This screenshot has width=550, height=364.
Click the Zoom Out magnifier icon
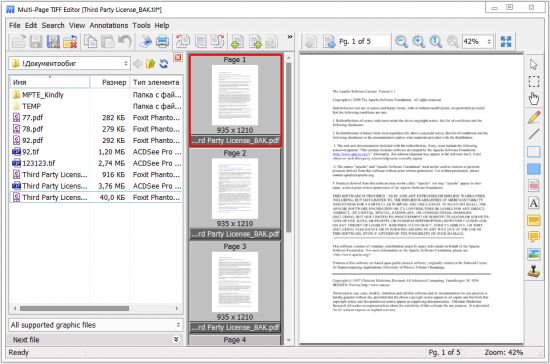tap(401, 42)
